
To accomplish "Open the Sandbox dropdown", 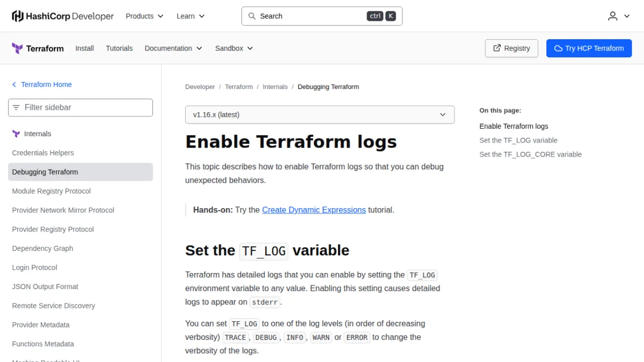I will click(234, 48).
